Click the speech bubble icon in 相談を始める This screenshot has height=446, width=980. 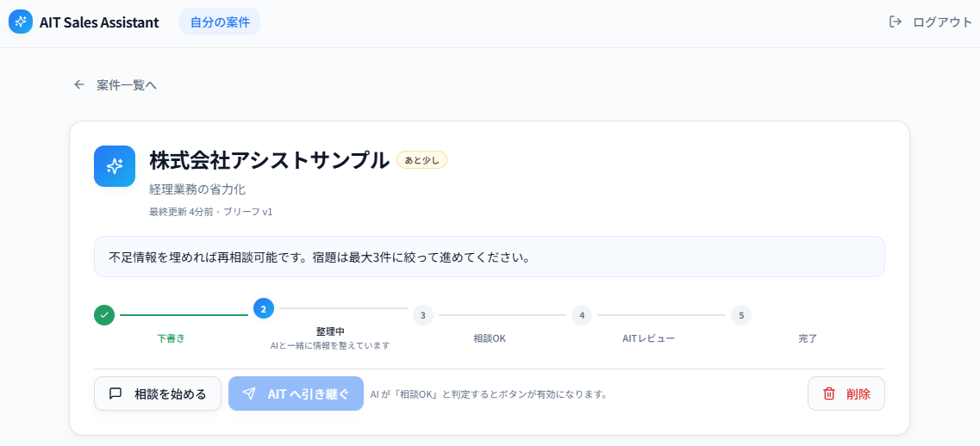click(x=115, y=393)
